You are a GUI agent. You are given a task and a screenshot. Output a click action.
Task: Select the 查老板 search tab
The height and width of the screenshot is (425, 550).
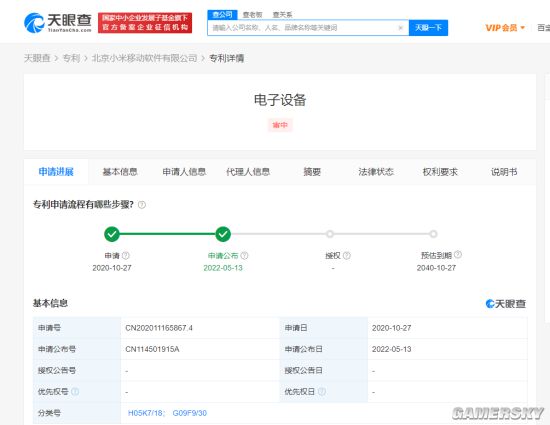point(253,15)
